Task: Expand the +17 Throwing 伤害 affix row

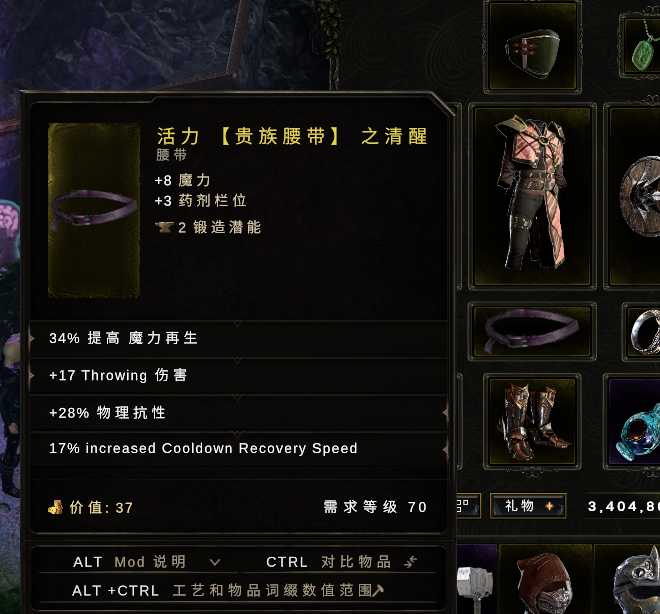Action: [x=238, y=375]
